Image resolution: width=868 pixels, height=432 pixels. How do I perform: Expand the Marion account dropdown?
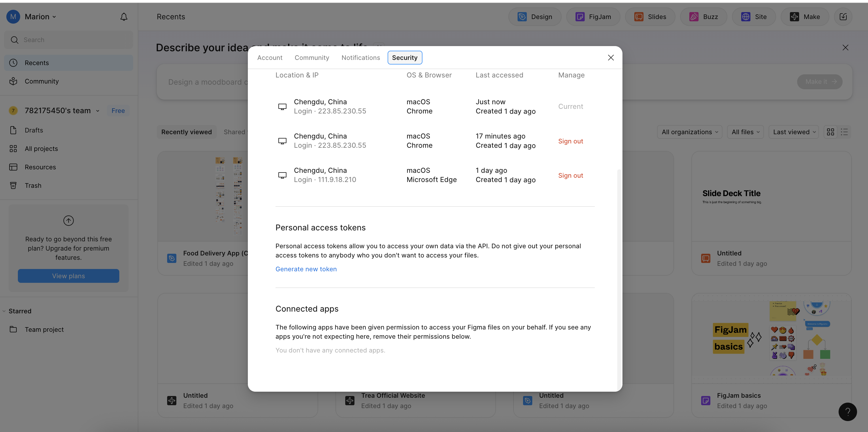tap(40, 17)
